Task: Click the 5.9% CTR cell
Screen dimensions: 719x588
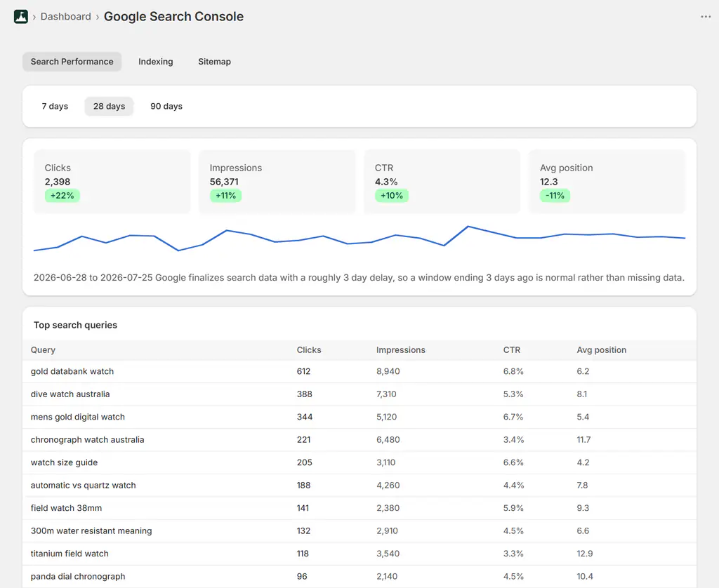Action: [513, 508]
